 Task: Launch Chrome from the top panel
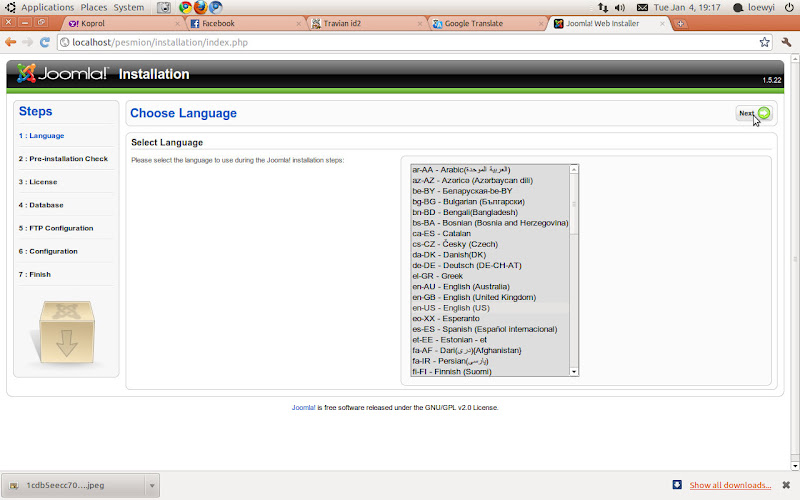click(185, 7)
